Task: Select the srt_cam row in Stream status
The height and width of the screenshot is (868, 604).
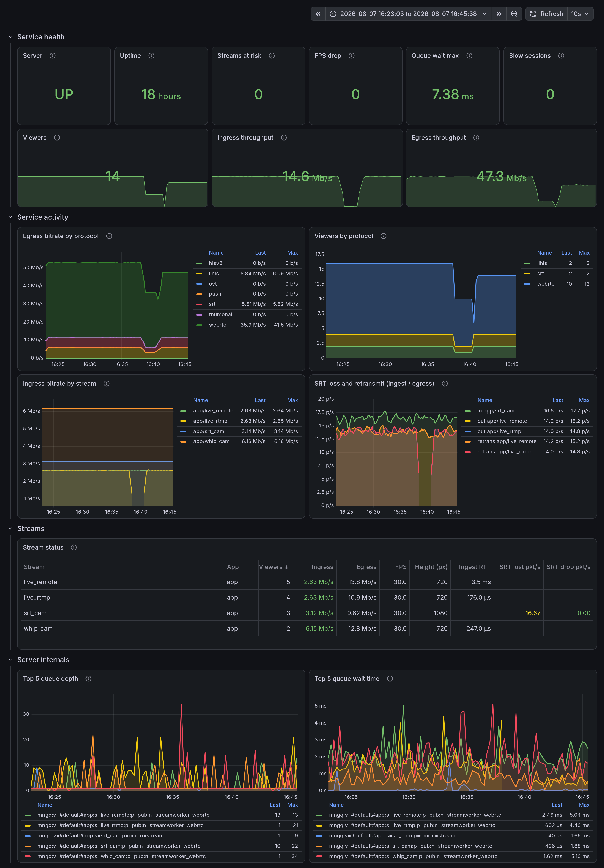Action: [x=307, y=613]
